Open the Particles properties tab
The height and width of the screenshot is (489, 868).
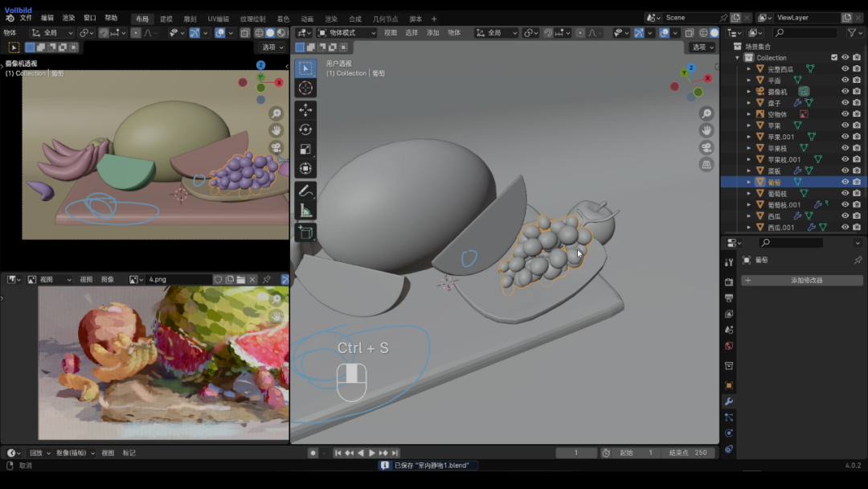click(729, 417)
